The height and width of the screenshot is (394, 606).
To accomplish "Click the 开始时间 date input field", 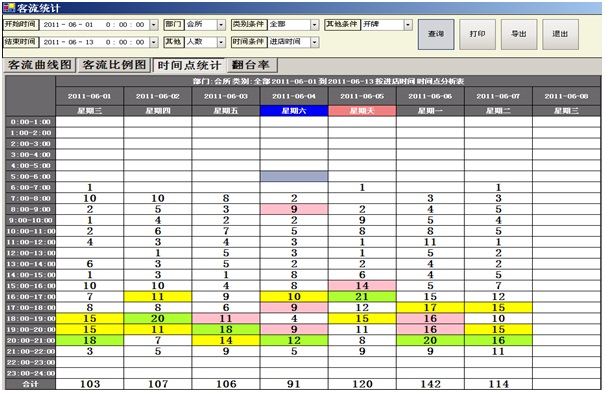I will pyautogui.click(x=95, y=25).
